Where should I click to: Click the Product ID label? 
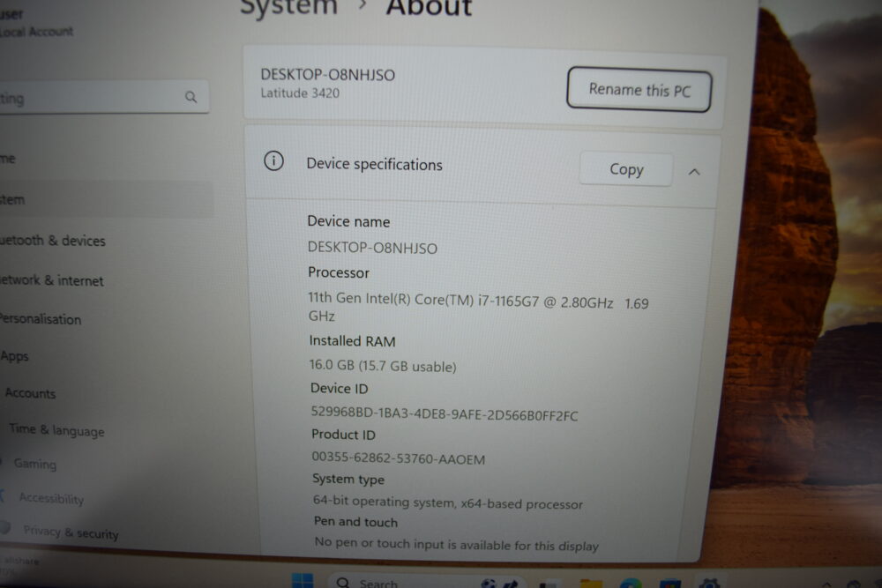[344, 435]
